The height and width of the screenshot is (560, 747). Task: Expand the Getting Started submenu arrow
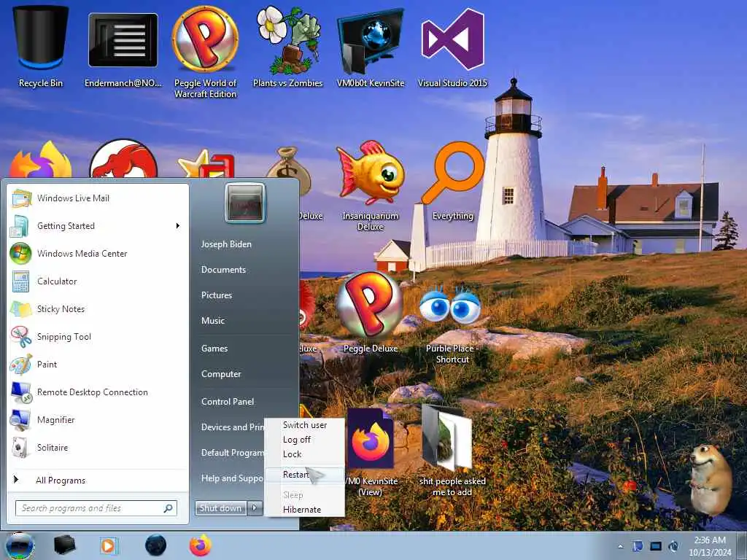[x=178, y=226]
